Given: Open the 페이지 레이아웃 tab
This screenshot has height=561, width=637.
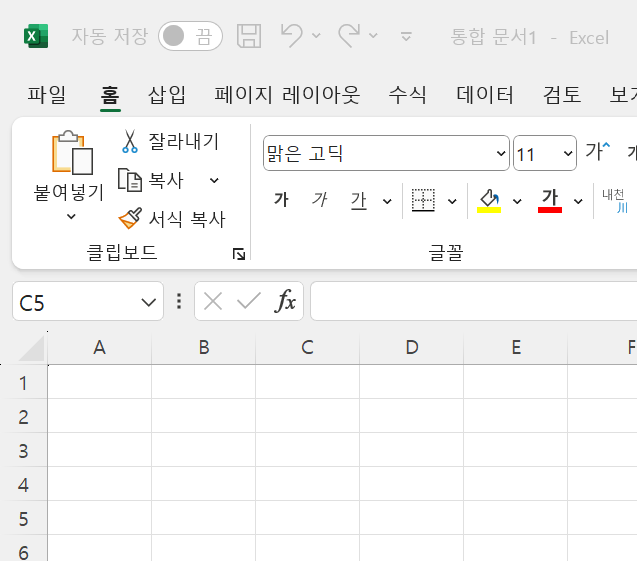Looking at the screenshot, I should click(287, 95).
